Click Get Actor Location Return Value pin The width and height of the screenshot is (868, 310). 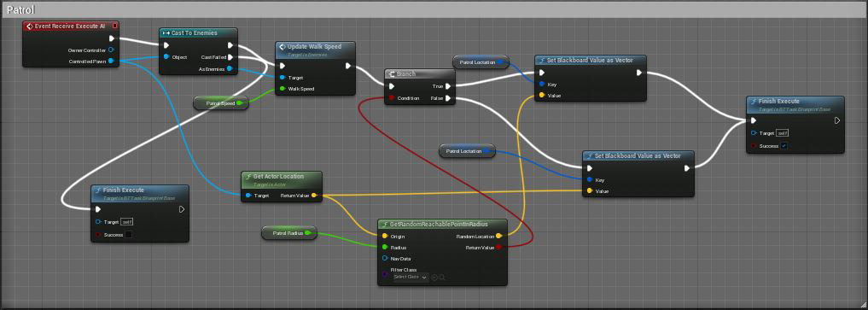(x=314, y=196)
